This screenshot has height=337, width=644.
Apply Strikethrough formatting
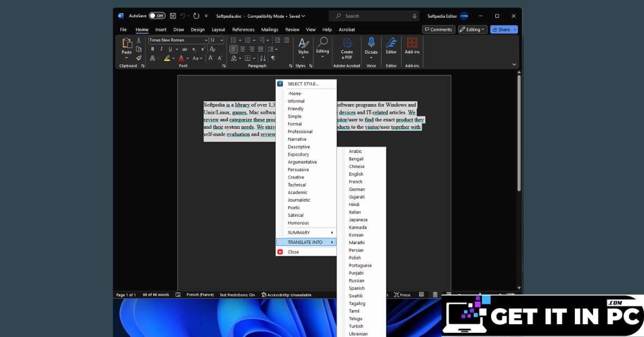coord(185,49)
